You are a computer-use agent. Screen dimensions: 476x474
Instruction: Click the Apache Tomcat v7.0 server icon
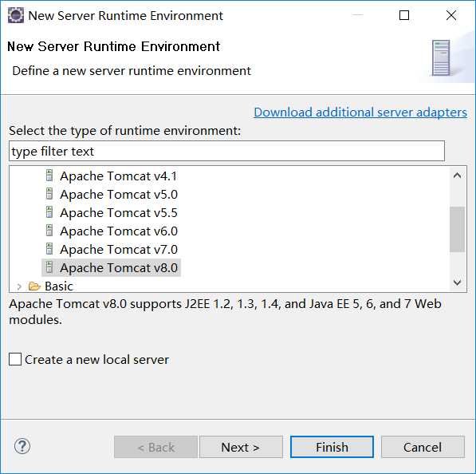49,249
